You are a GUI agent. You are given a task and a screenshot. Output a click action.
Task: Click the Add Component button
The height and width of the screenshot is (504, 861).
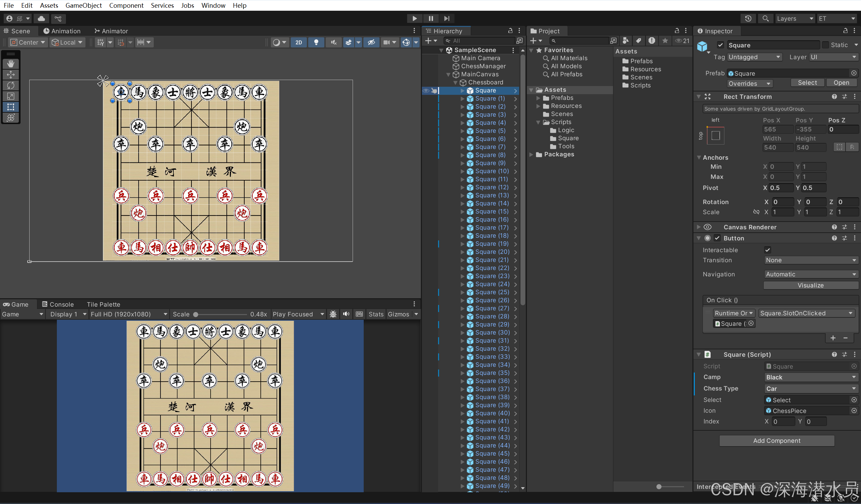777,440
